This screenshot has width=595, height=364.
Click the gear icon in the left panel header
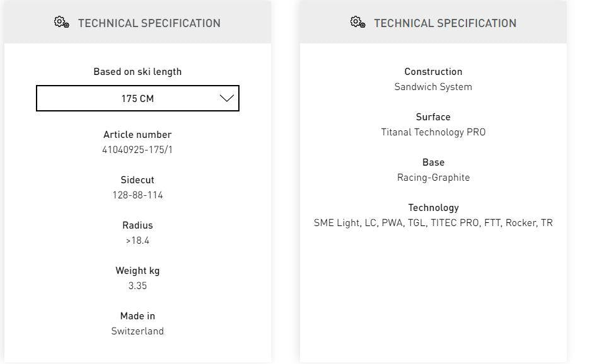coord(61,23)
